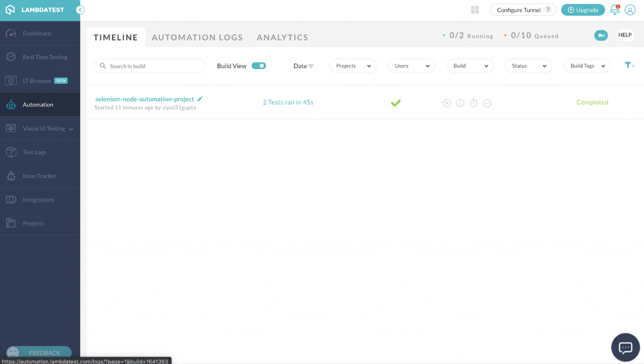
Task: Click the timeout stopwatch icon
Action: (474, 103)
